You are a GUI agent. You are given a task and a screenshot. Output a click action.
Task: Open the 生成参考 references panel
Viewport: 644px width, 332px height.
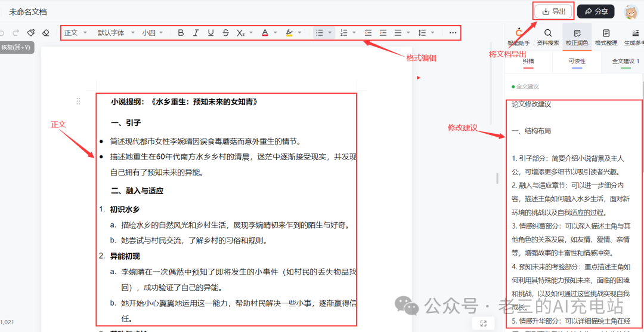point(634,36)
